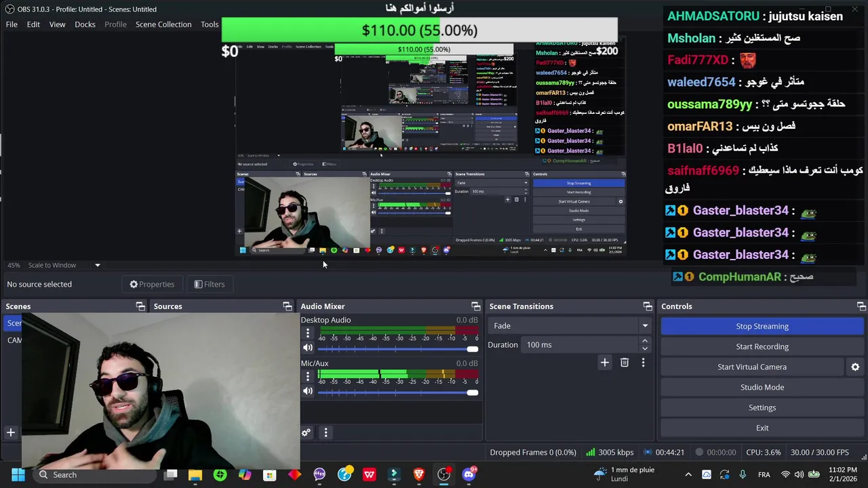
Task: Click the 00:44:21 streaming timer
Action: pos(664,452)
